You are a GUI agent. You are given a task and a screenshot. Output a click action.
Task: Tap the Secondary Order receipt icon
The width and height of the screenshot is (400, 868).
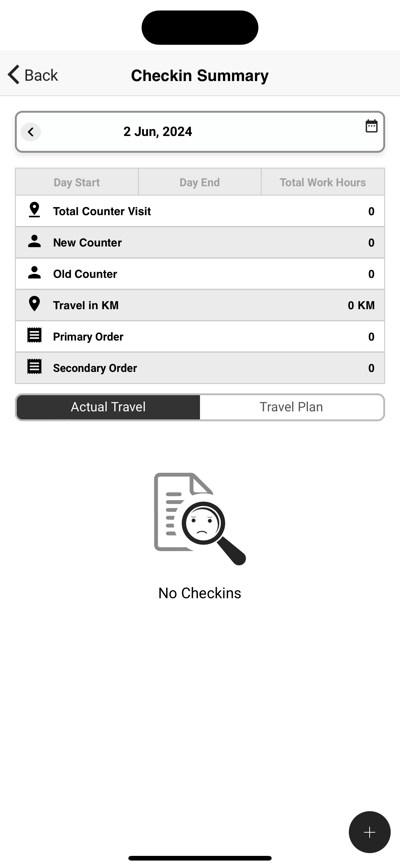34,367
